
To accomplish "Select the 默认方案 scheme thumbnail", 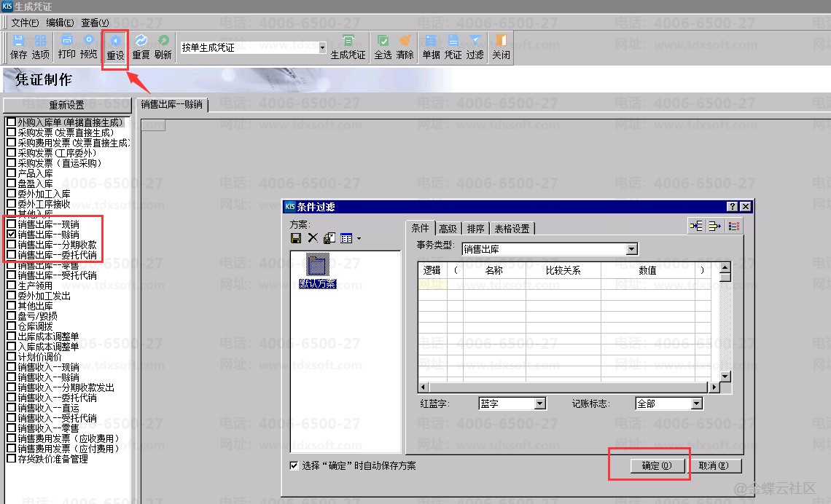I will tap(318, 270).
